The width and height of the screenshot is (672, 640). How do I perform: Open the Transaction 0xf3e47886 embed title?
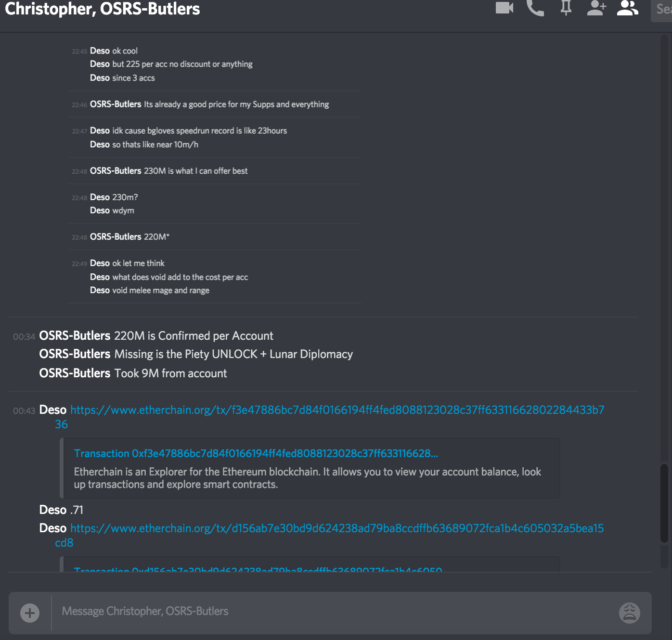pos(256,453)
